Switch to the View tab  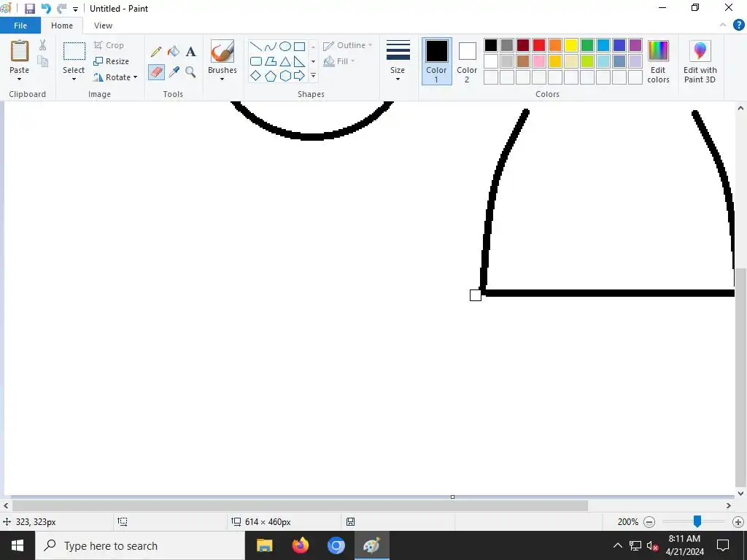tap(103, 26)
